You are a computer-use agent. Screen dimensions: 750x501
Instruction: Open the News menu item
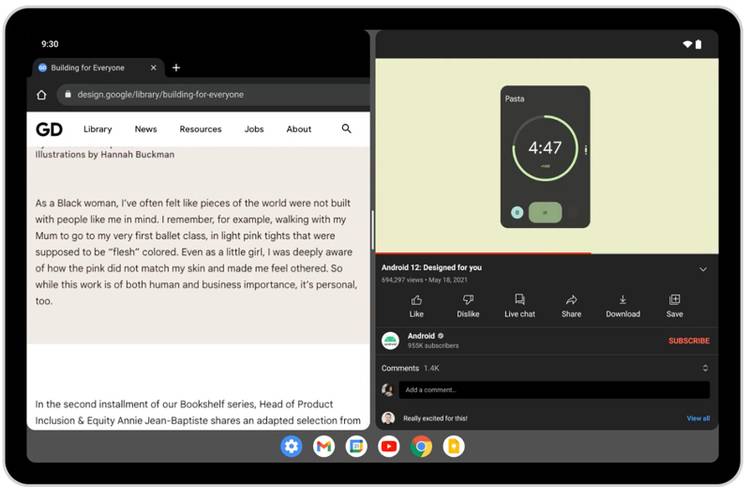pos(146,129)
